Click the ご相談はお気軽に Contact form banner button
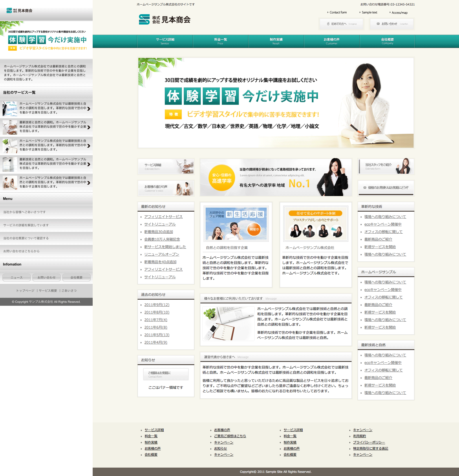This screenshot has width=459, height=476. 166,374
